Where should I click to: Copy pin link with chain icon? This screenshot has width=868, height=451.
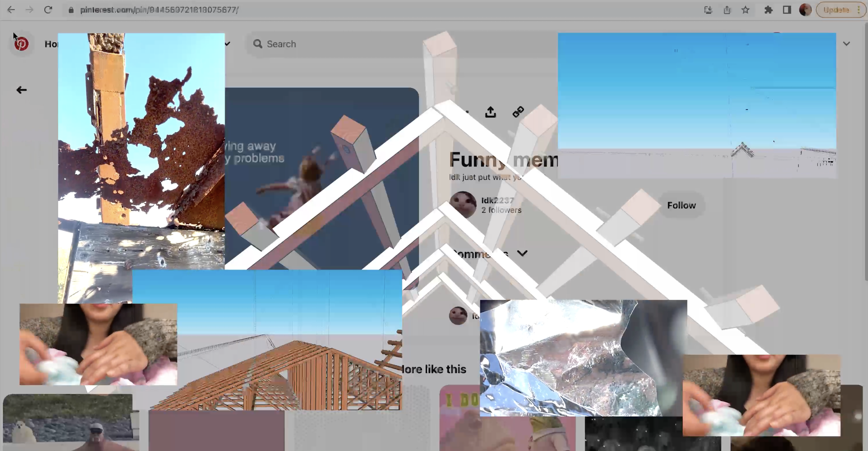click(x=518, y=112)
